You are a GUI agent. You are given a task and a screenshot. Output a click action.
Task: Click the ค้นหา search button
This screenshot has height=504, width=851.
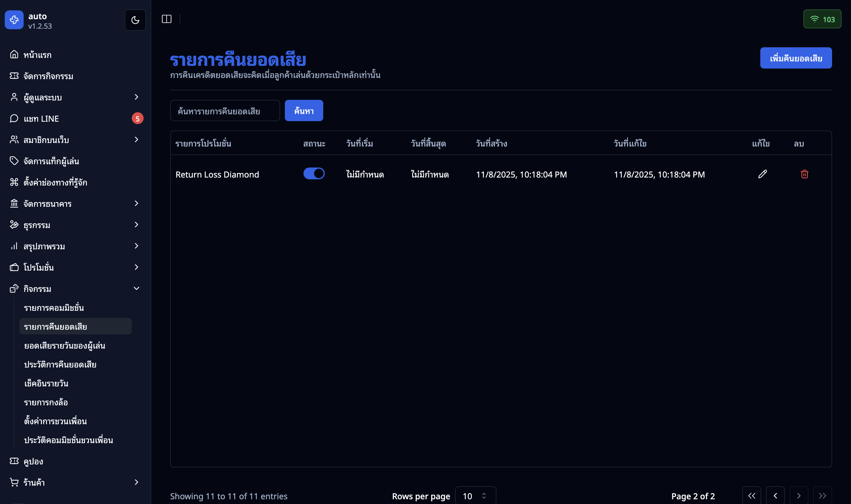(303, 110)
